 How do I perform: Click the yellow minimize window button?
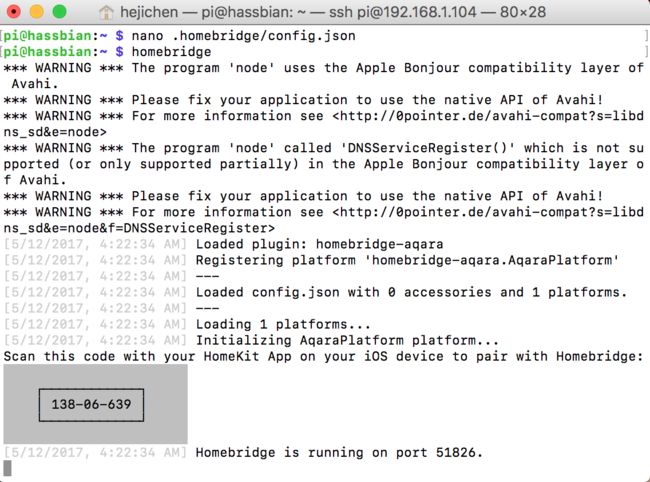pyautogui.click(x=36, y=12)
